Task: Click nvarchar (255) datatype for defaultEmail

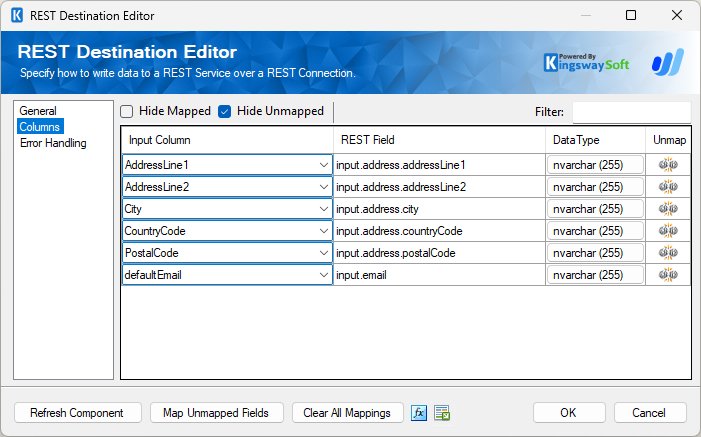Action: (x=595, y=274)
